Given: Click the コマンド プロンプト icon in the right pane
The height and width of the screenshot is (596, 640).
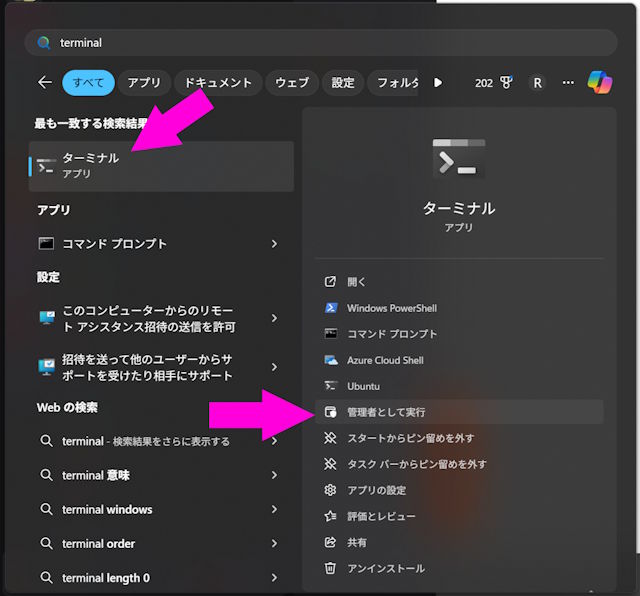Looking at the screenshot, I should click(x=331, y=334).
